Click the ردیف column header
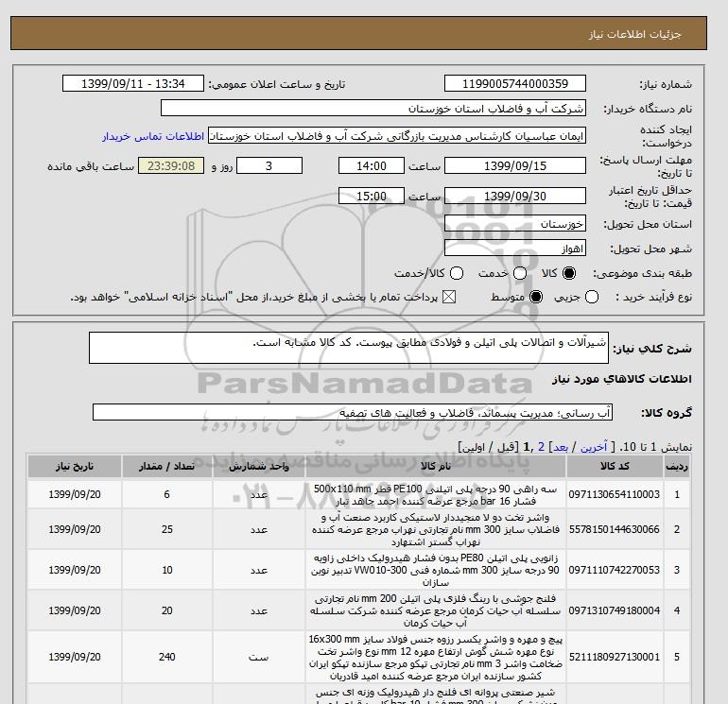 point(677,467)
